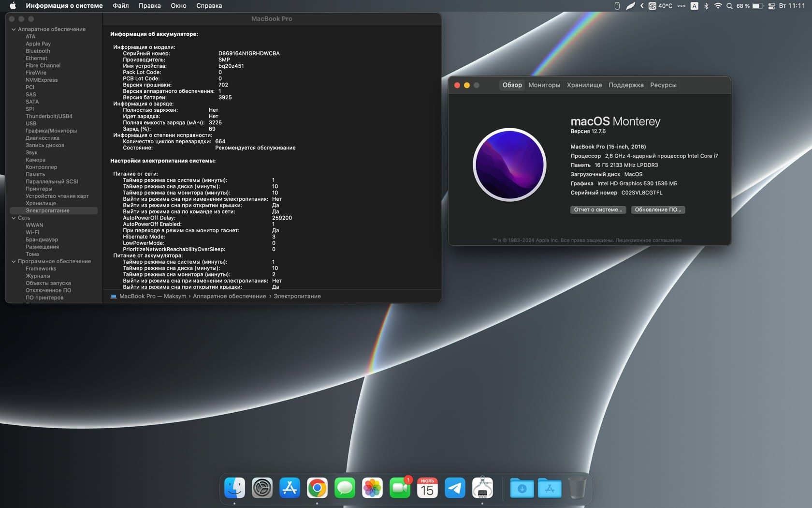Open the Файл menu
This screenshot has height=508, width=812.
tap(121, 6)
